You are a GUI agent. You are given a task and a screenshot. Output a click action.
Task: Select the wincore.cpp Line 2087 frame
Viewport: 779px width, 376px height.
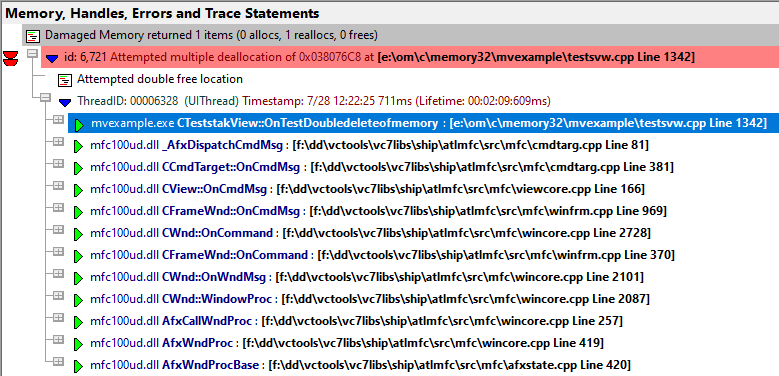tap(370, 299)
